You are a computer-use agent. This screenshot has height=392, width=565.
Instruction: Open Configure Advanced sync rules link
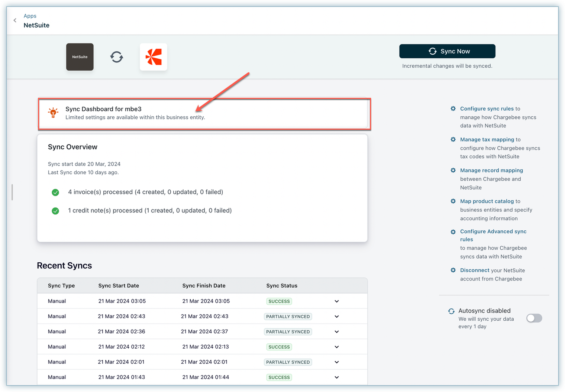click(x=493, y=231)
